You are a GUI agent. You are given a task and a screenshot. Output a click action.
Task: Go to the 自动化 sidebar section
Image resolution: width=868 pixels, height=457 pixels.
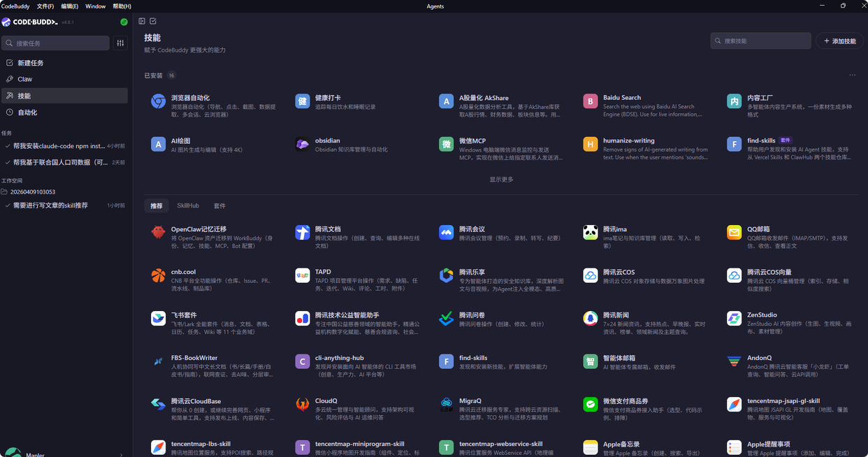click(x=64, y=113)
